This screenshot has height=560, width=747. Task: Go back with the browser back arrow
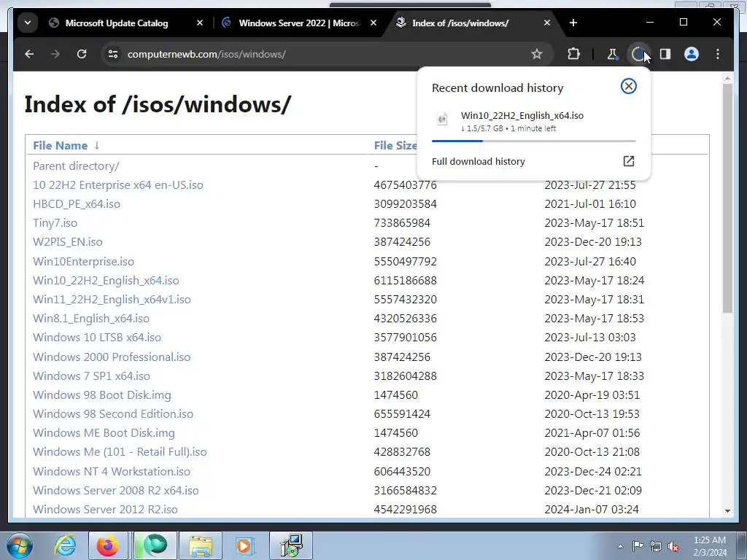pyautogui.click(x=29, y=54)
